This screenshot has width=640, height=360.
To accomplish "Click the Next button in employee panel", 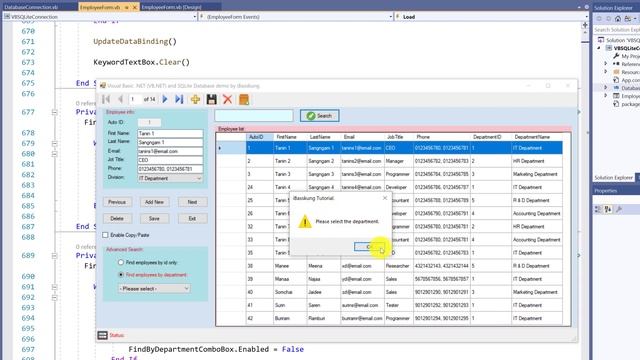I will click(x=192, y=202).
